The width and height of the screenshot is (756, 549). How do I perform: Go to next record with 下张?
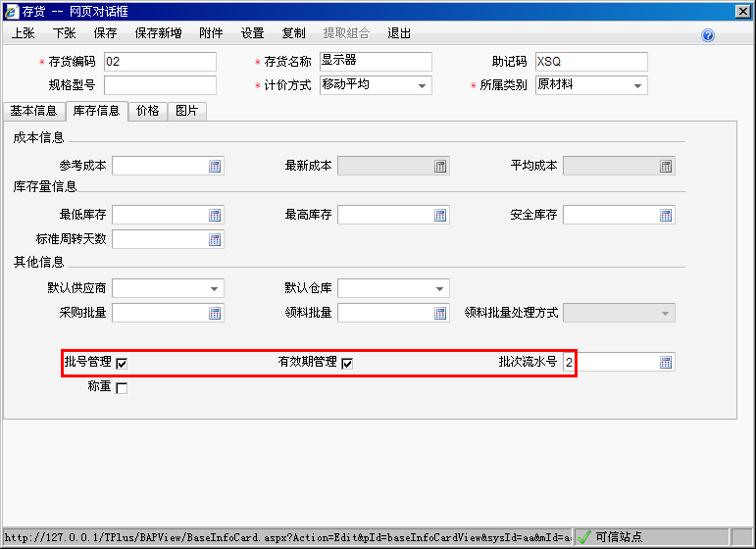[x=65, y=33]
